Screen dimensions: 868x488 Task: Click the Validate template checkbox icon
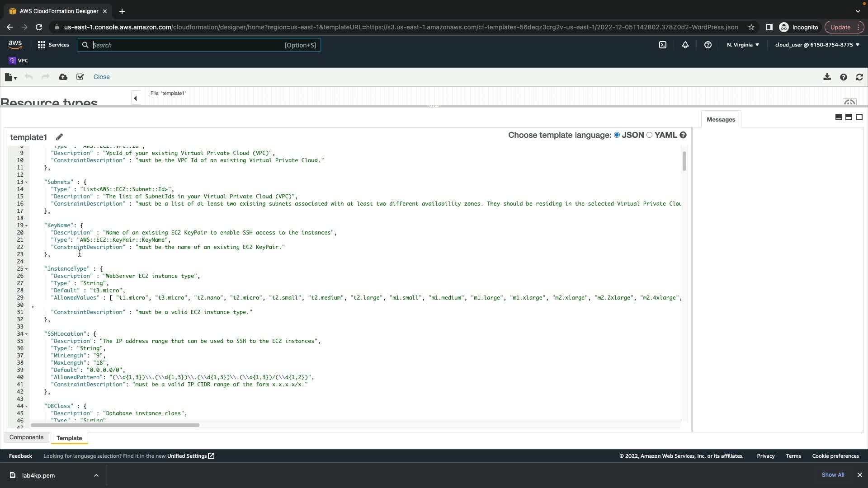[x=80, y=77]
